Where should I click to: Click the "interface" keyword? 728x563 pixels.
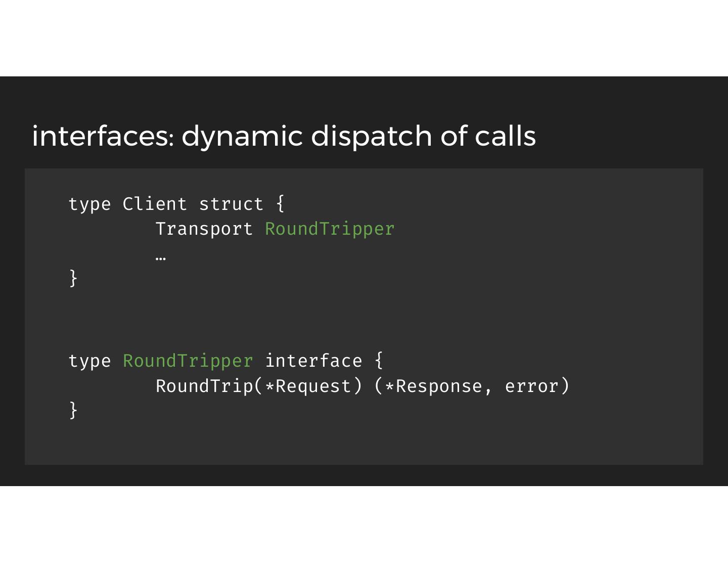313,361
